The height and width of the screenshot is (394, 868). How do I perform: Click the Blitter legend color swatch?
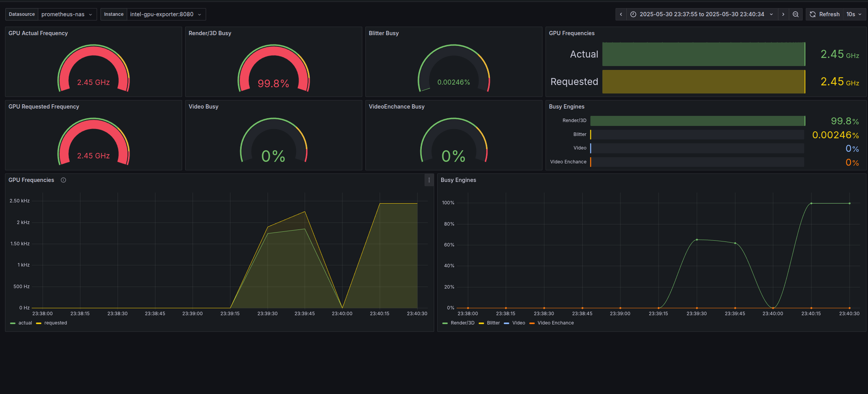[x=481, y=323]
